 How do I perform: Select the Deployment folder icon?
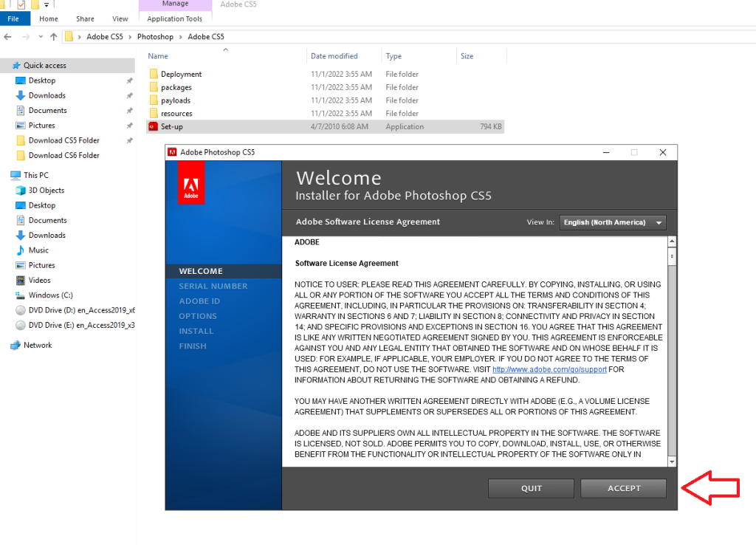coord(154,74)
